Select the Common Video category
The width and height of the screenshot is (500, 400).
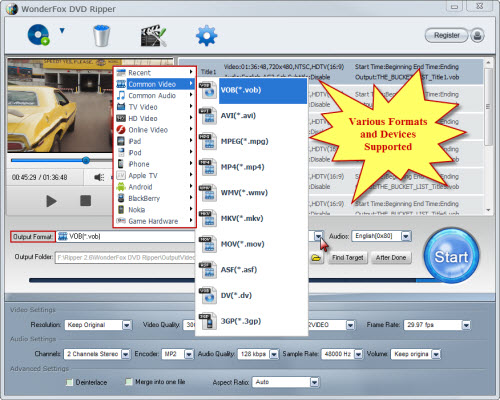155,84
